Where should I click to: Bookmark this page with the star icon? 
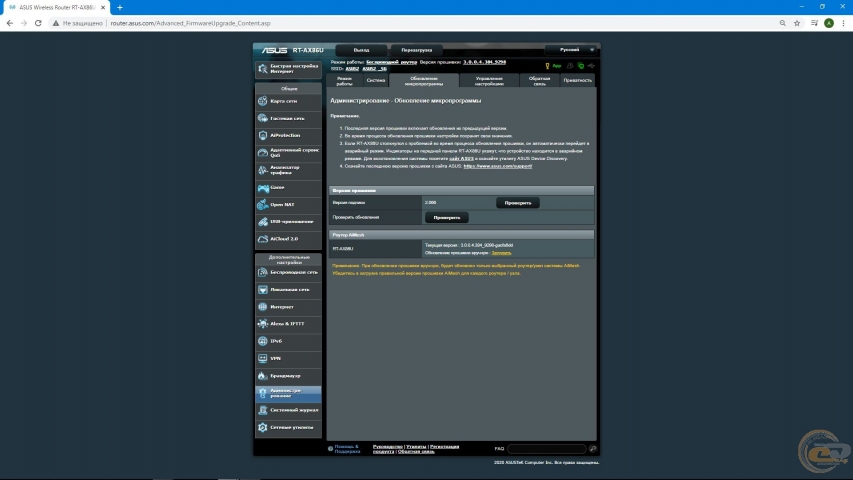(797, 23)
